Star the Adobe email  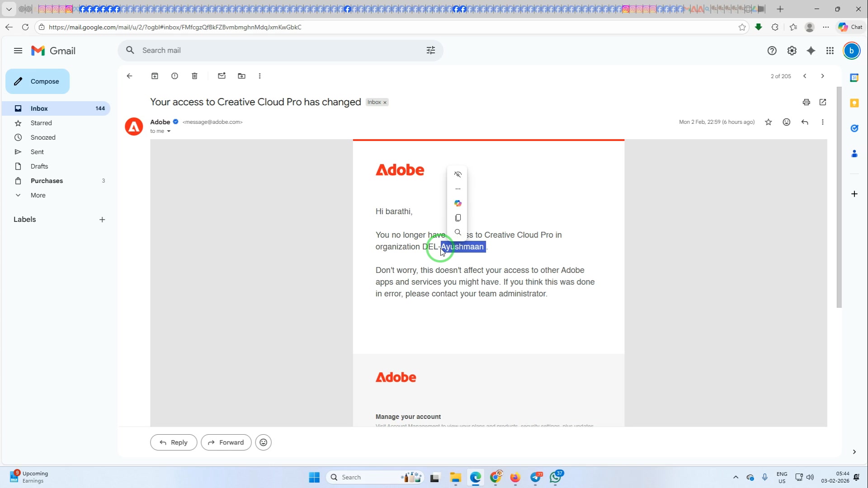[x=768, y=122]
